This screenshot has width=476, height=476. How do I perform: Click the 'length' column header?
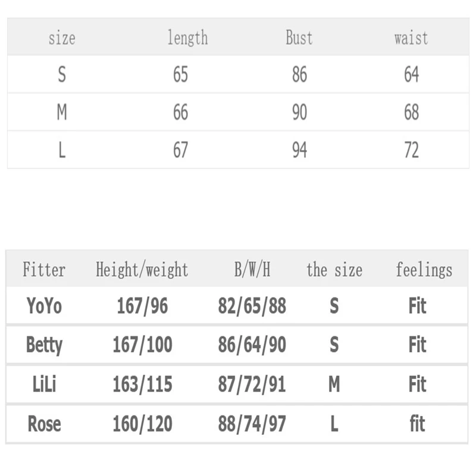tap(188, 38)
